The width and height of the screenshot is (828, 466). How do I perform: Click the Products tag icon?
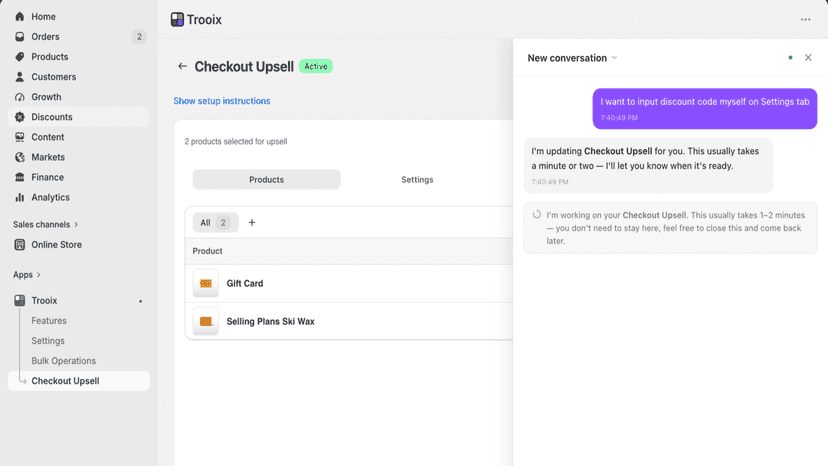(20, 57)
